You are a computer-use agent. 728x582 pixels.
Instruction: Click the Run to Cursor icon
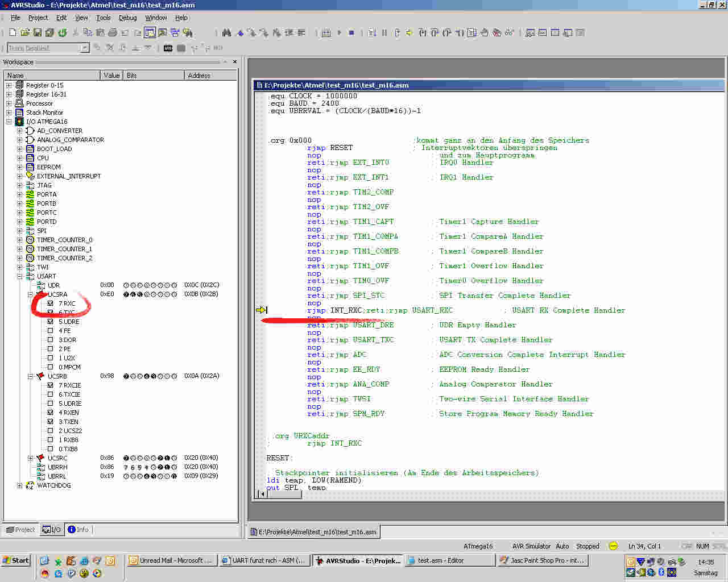460,33
